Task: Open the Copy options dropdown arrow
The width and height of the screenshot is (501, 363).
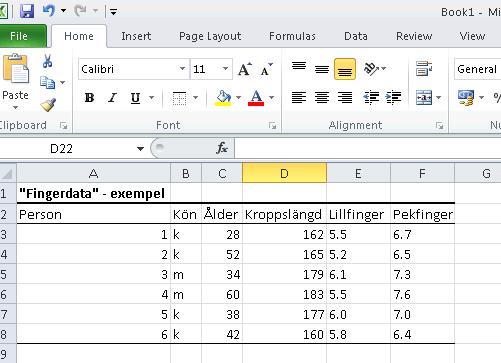Action: click(x=62, y=82)
